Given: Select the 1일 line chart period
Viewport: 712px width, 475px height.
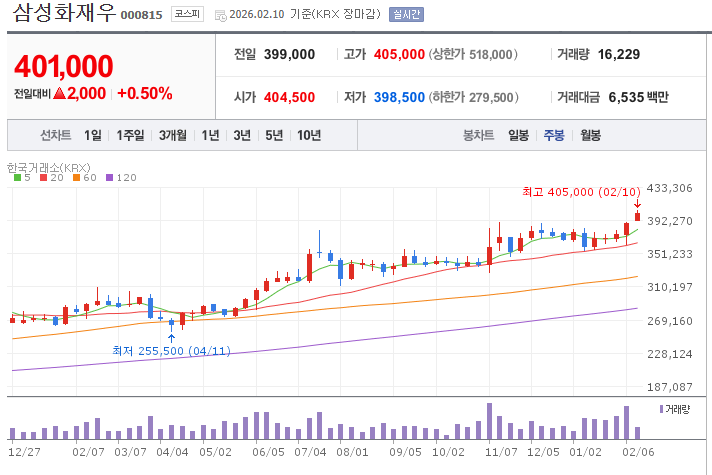Looking at the screenshot, I should (x=93, y=135).
